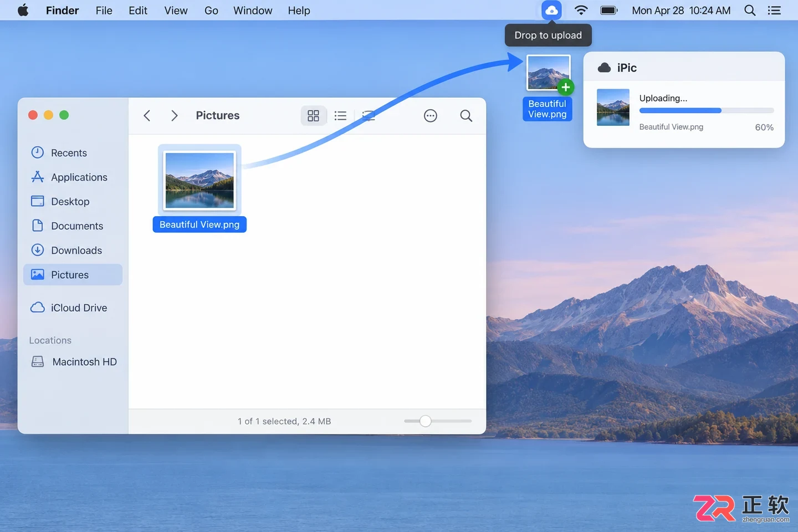Open Spotlight search in the menu bar
Image resolution: width=798 pixels, height=532 pixels.
click(x=750, y=10)
